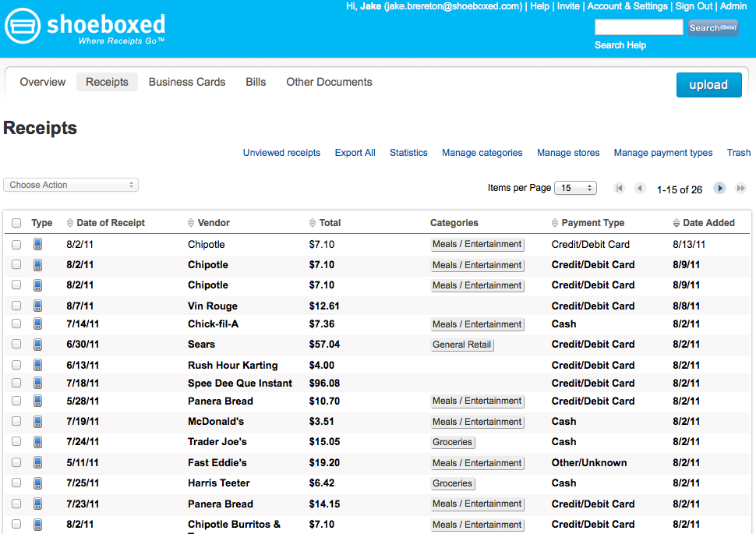The width and height of the screenshot is (756, 534).
Task: Tick the Trader Joe's receipt checkbox
Action: click(x=16, y=441)
